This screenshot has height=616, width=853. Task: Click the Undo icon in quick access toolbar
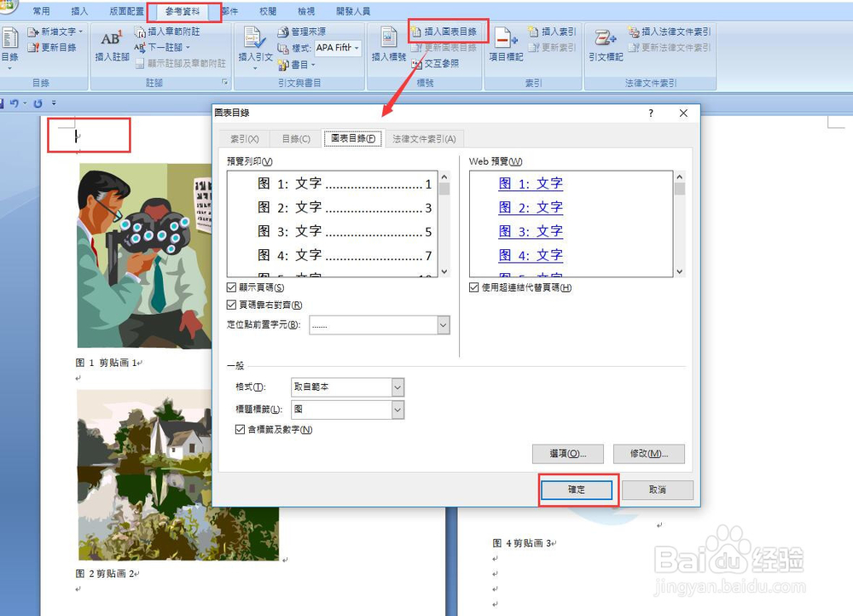tap(15, 103)
